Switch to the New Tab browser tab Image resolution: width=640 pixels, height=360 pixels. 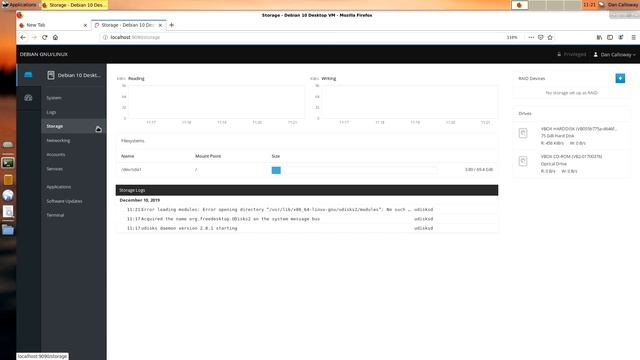[x=53, y=25]
